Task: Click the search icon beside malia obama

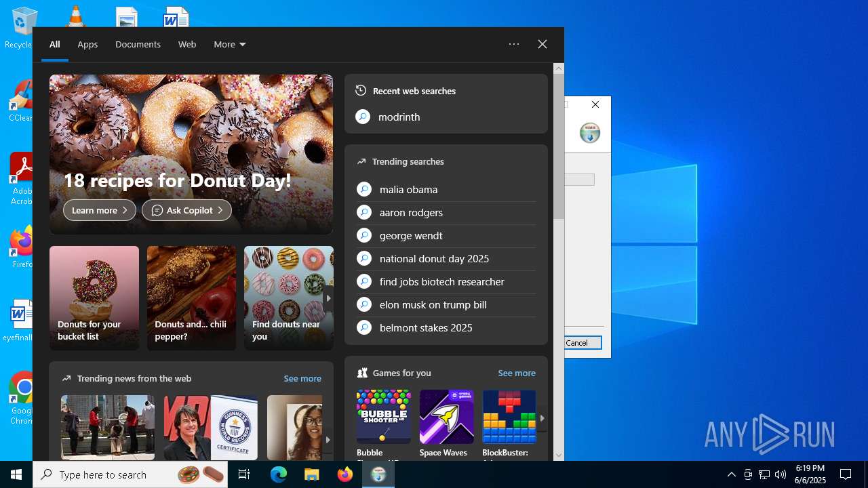Action: [x=364, y=189]
